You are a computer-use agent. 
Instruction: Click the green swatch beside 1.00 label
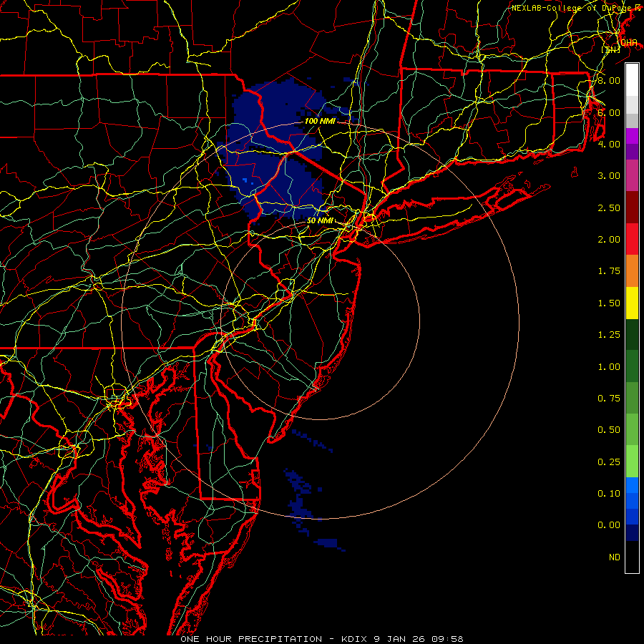[632, 366]
